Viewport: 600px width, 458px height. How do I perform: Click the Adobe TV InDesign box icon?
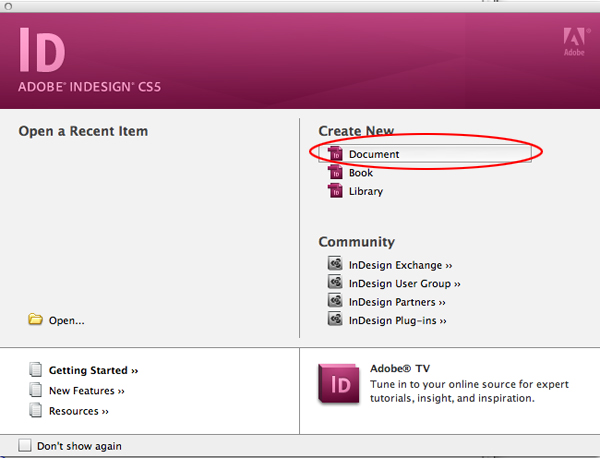[339, 383]
